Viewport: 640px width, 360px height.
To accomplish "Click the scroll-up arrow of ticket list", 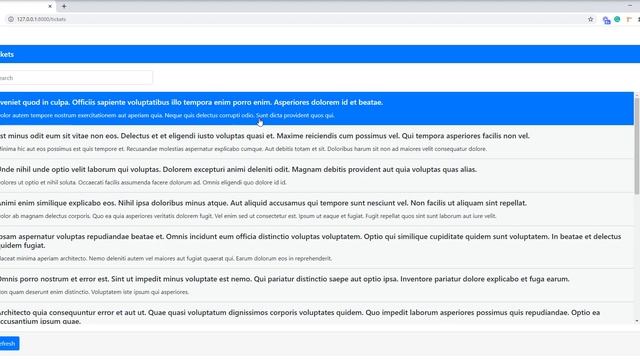I will click(x=637, y=95).
